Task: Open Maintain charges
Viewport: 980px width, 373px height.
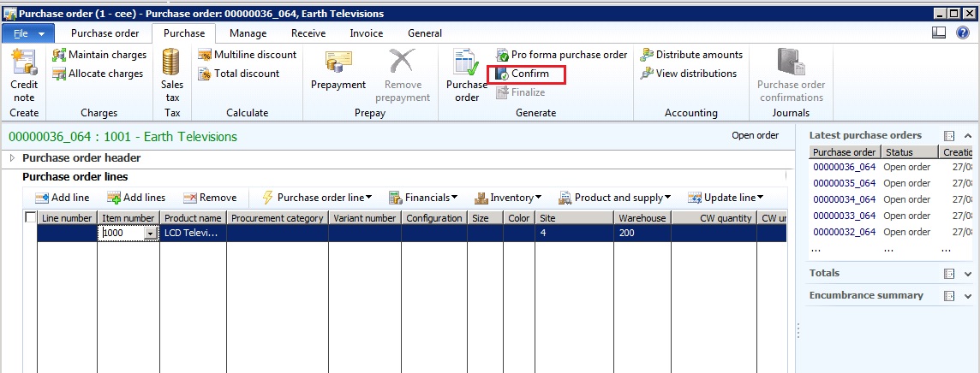Action: (x=99, y=55)
